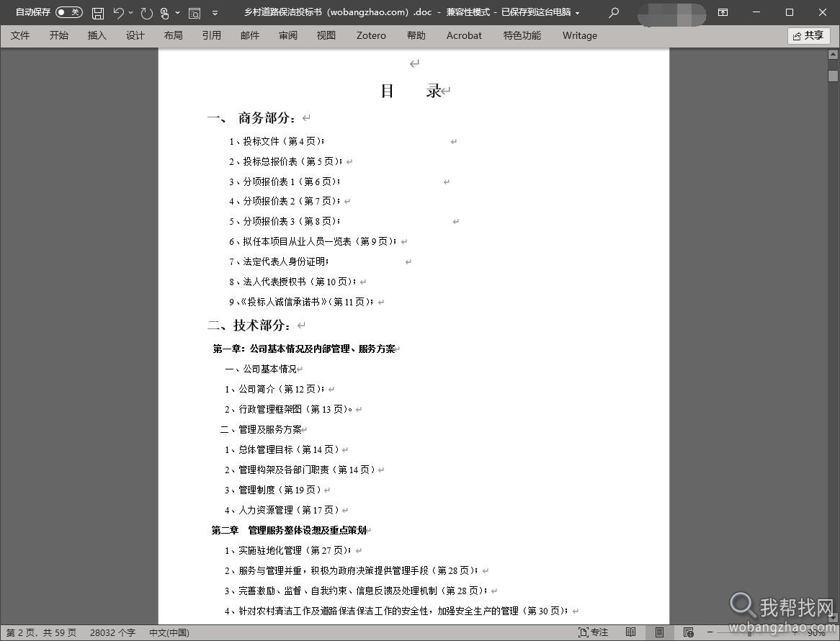The image size is (840, 641).
Task: Click the 共享 share button
Action: pyautogui.click(x=808, y=36)
